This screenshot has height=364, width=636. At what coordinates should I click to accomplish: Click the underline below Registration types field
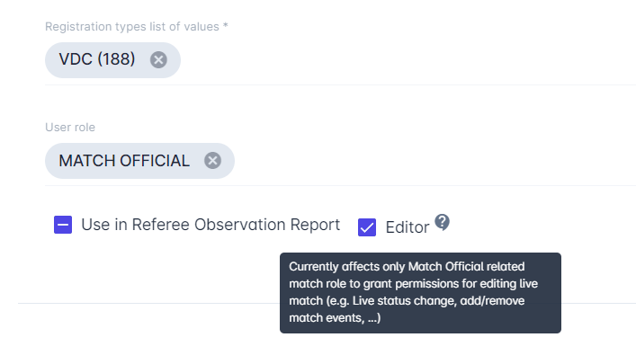(340, 85)
